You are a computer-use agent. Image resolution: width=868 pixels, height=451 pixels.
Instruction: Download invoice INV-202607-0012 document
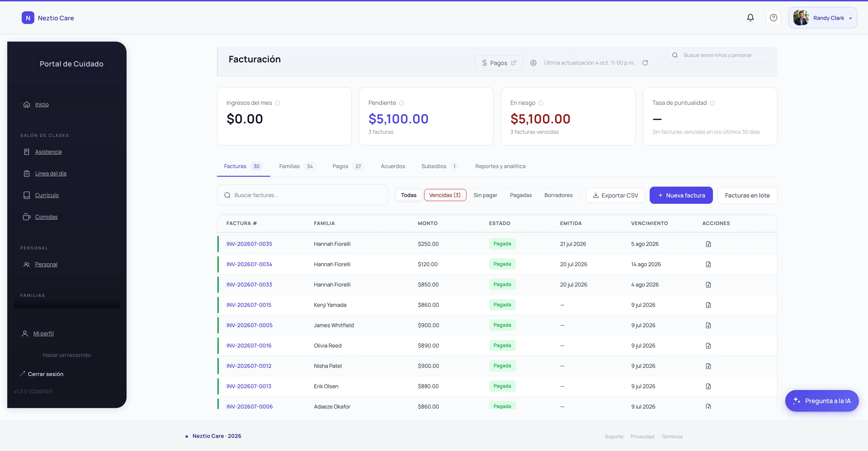[708, 366]
